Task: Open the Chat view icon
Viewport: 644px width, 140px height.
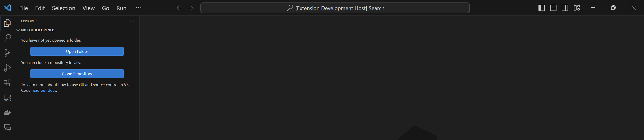Action: (8, 127)
